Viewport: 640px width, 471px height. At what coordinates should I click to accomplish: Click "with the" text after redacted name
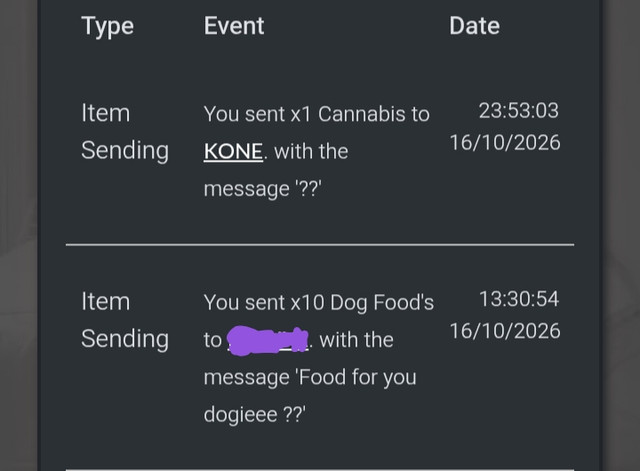[356, 340]
